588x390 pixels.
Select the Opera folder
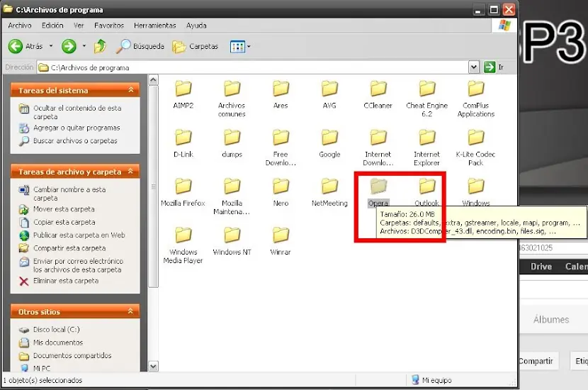(x=378, y=193)
